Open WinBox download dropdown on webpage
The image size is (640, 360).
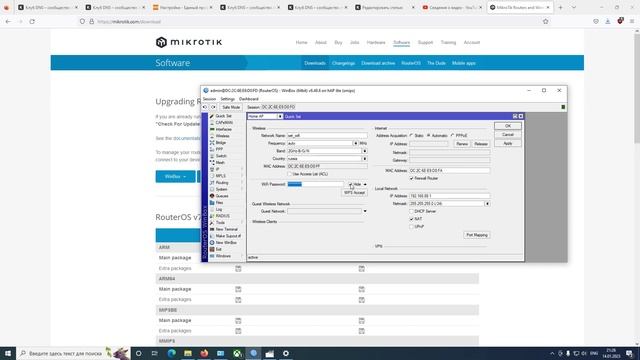click(x=176, y=176)
